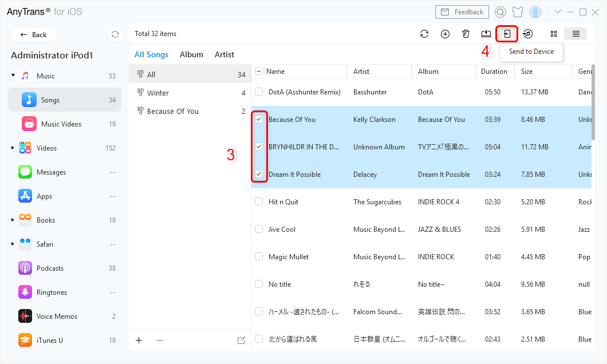
Task: Check the DotA (Asshunter Remix) checkbox
Action: [259, 92]
